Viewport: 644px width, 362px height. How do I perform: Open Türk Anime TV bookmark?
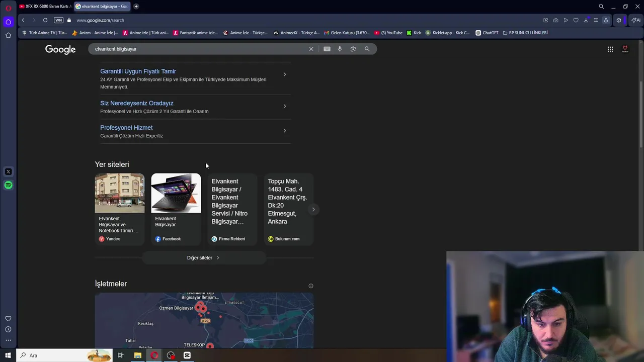[x=45, y=33]
